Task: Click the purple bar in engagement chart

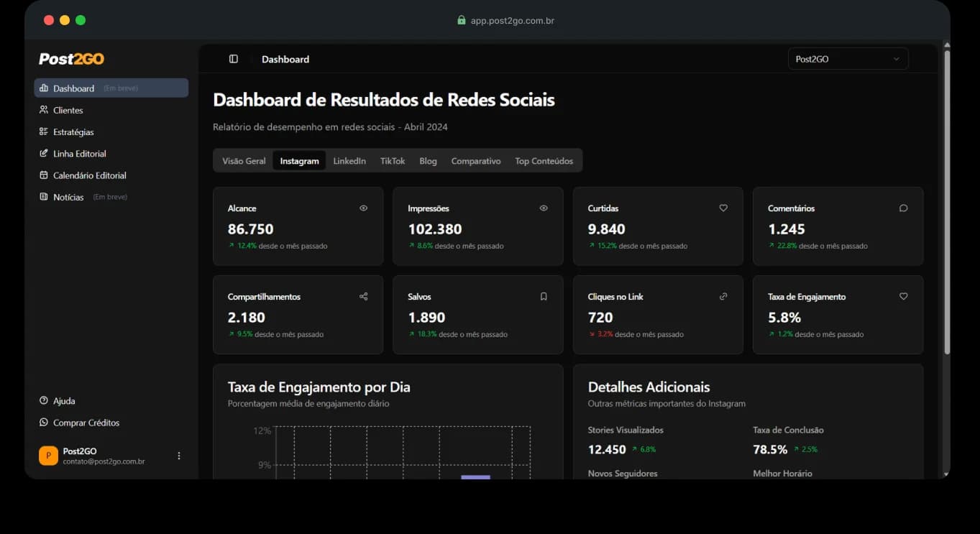Action: pos(475,477)
